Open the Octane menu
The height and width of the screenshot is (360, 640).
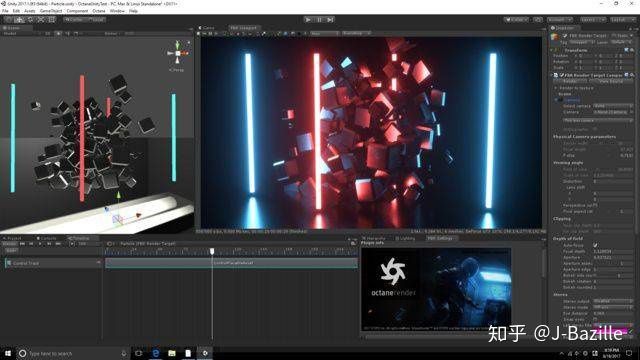click(x=98, y=11)
